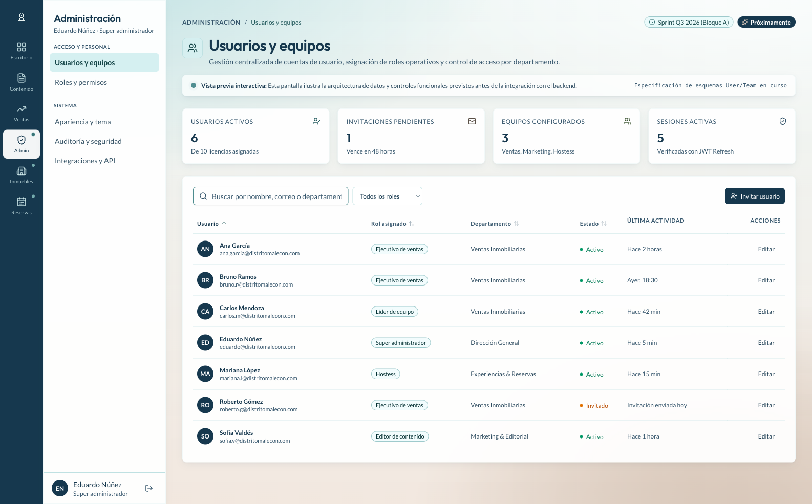Open the Todos los roles dropdown
Screen dimensions: 812x504
pyautogui.click(x=388, y=196)
